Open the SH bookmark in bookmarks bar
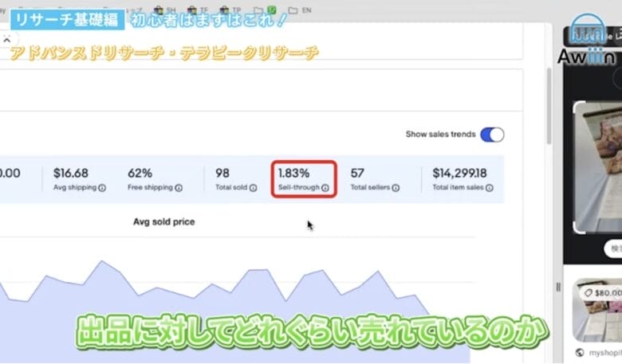Screen dimensions: 622x364 pyautogui.click(x=165, y=10)
